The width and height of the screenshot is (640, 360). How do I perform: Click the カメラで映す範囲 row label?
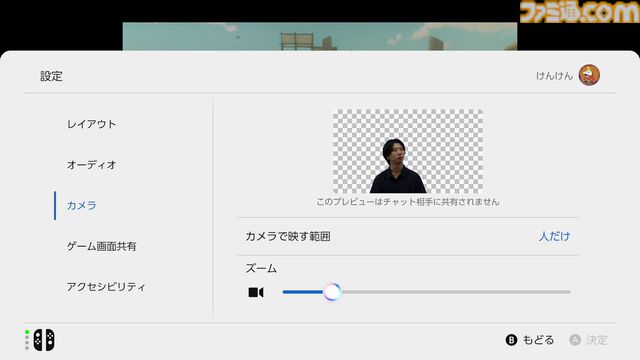pos(288,236)
